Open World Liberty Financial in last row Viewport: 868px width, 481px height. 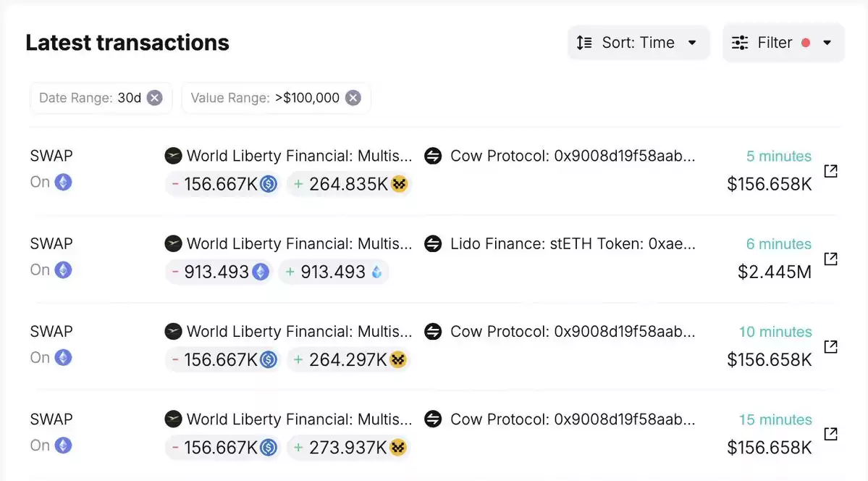pyautogui.click(x=300, y=419)
